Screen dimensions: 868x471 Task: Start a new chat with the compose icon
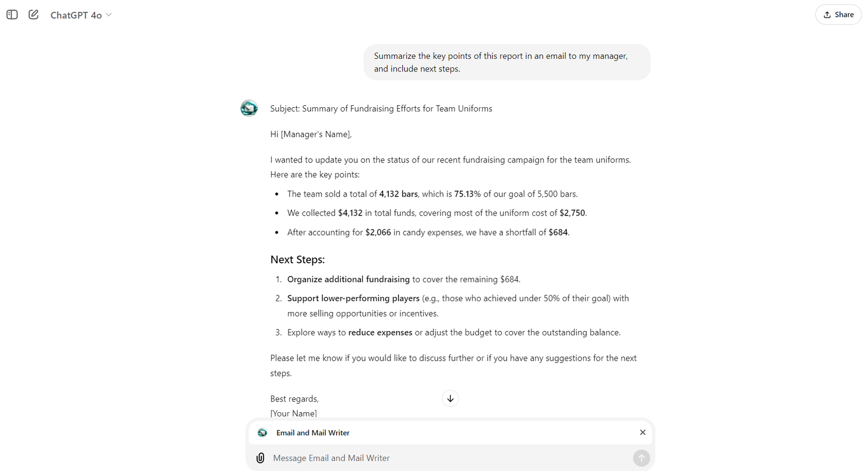point(33,15)
